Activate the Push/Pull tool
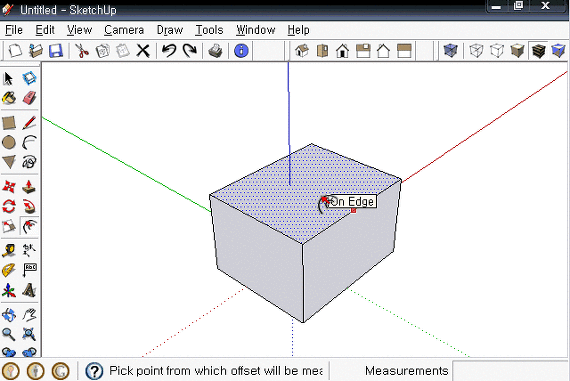The height and width of the screenshot is (381, 570). 29,187
